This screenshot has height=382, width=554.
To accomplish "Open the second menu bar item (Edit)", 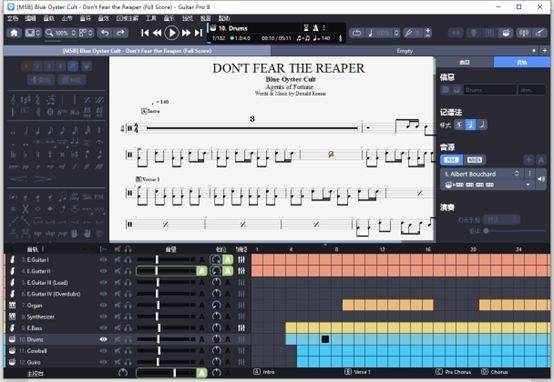I will pos(31,18).
